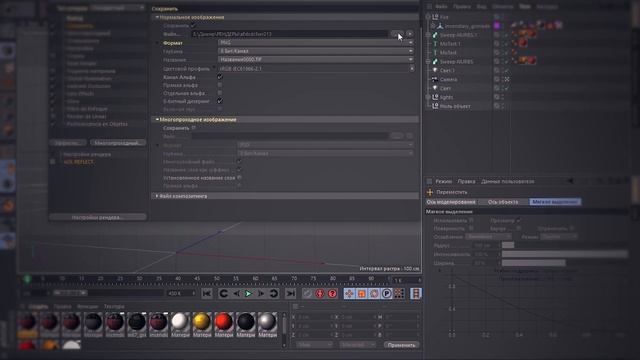This screenshot has width=640, height=360.
Task: Toggle the 'Установленное название слоя' checkbox
Action: tap(239, 178)
